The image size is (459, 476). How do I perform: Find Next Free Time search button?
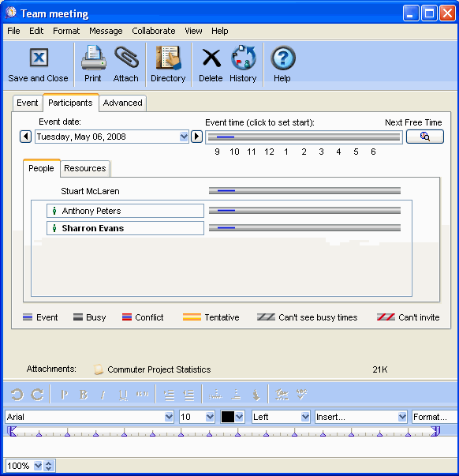point(425,137)
